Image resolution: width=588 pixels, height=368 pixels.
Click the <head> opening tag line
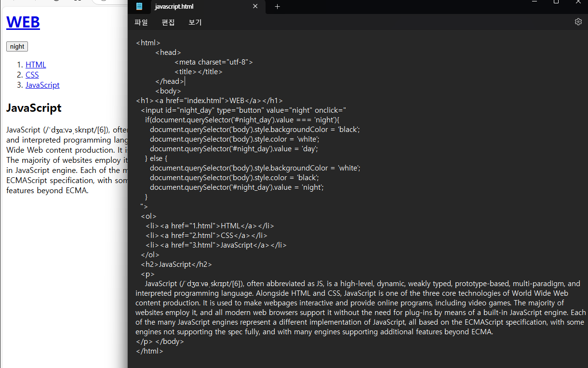pos(168,53)
